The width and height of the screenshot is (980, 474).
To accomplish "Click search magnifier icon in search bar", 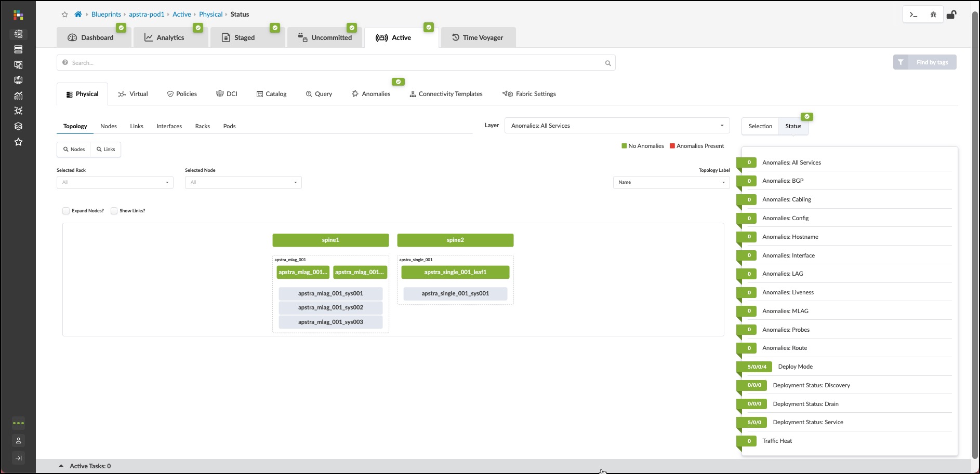I will click(x=608, y=63).
